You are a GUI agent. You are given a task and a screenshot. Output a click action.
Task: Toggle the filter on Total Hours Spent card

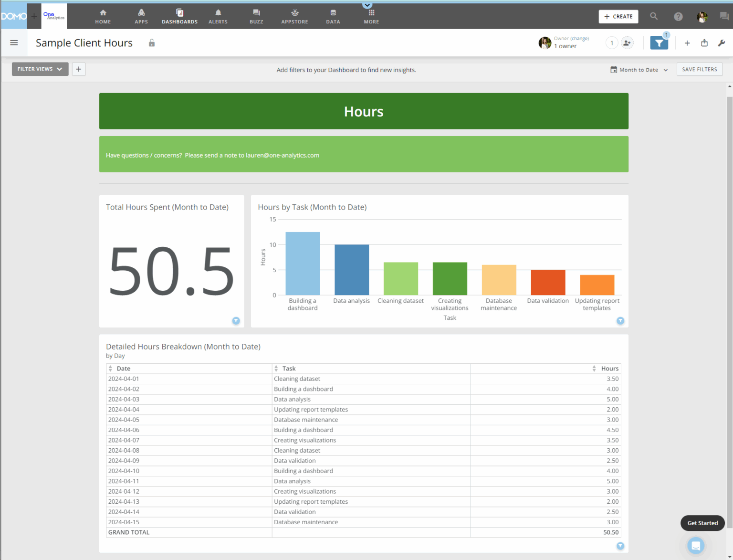236,321
